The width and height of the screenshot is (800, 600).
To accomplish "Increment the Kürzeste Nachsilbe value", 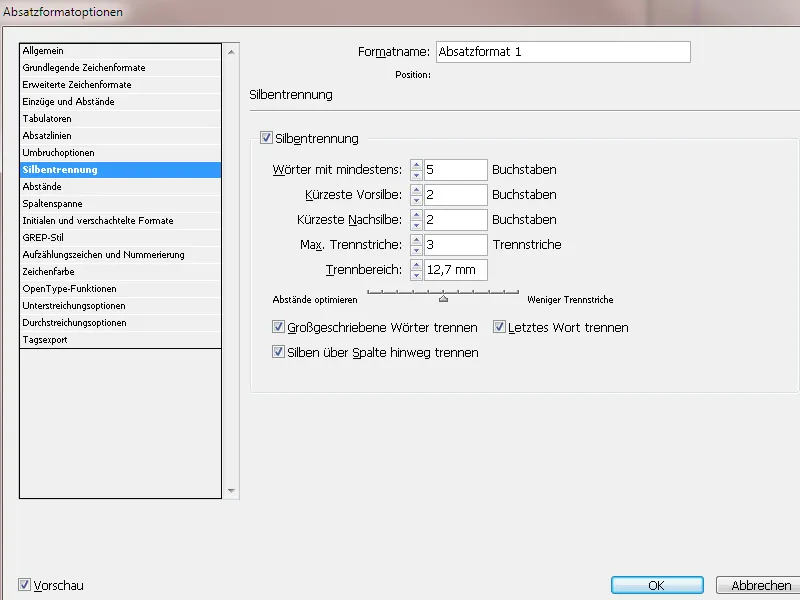I will (416, 216).
